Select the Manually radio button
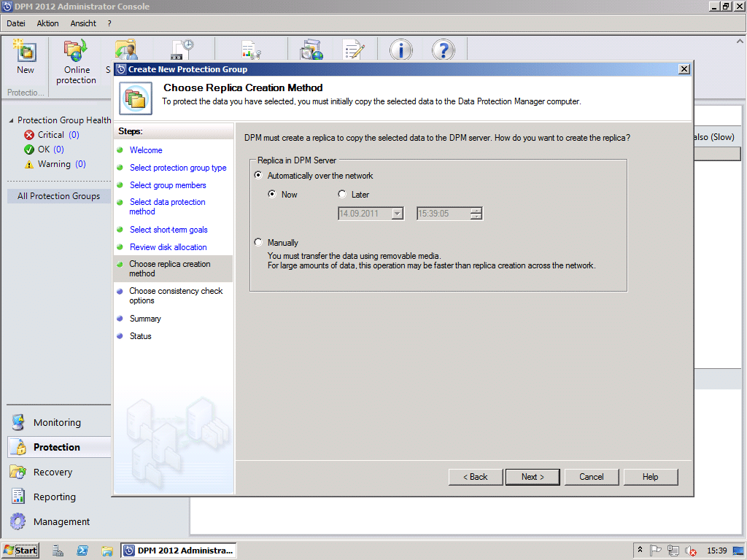The image size is (747, 560). 258,242
